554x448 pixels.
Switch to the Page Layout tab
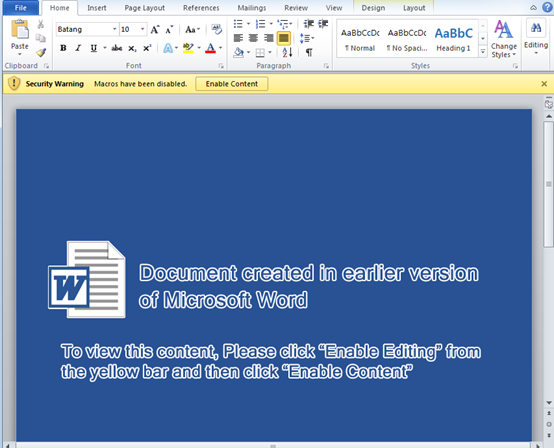coord(145,8)
